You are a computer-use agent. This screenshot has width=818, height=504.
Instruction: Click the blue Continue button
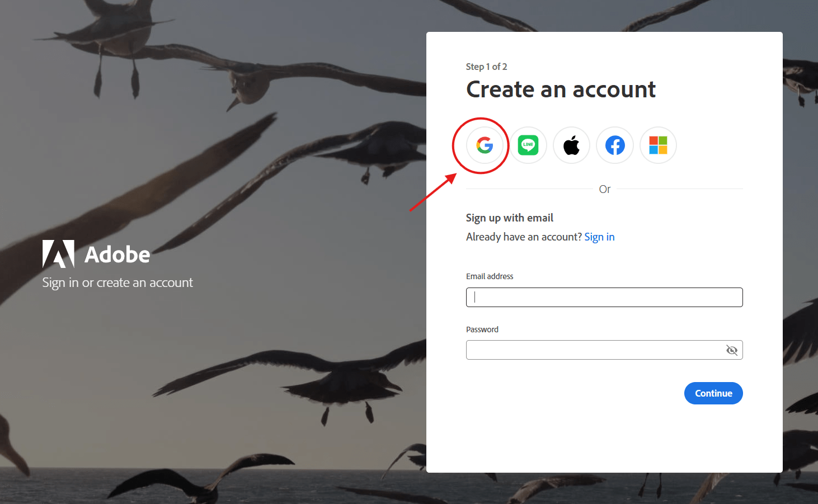pyautogui.click(x=713, y=393)
